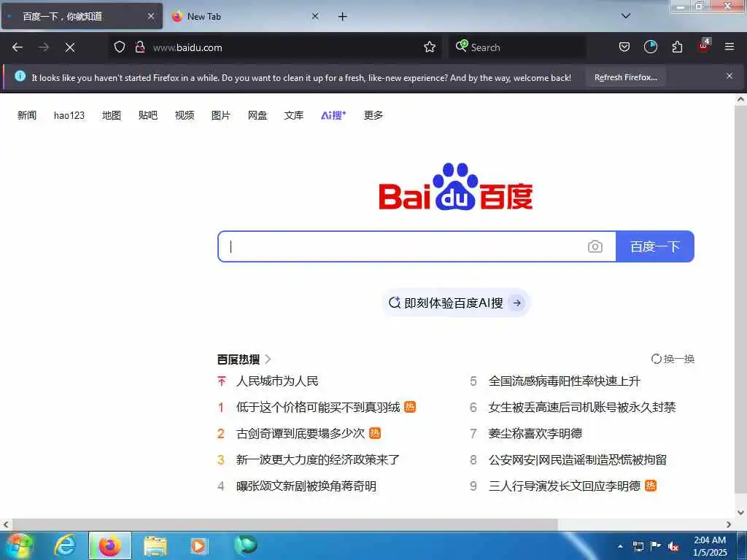The image size is (747, 560).
Task: Open the Extensions puzzle icon
Action: (x=677, y=47)
